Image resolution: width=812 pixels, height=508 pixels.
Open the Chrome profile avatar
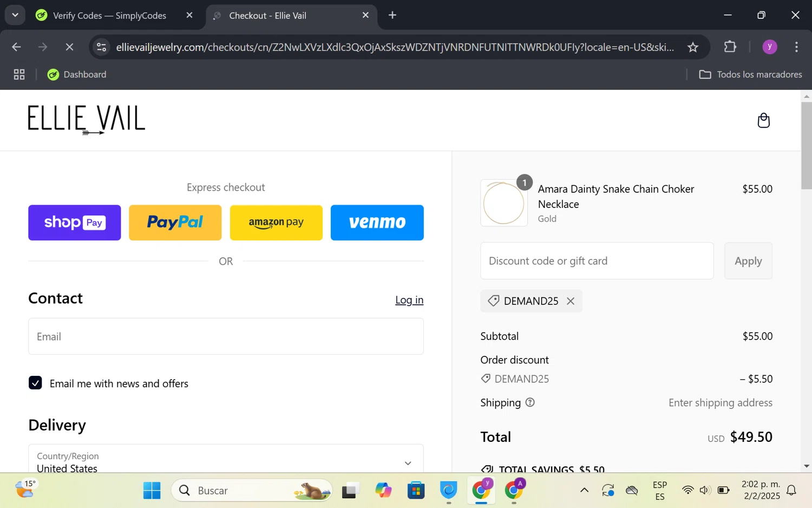[770, 47]
